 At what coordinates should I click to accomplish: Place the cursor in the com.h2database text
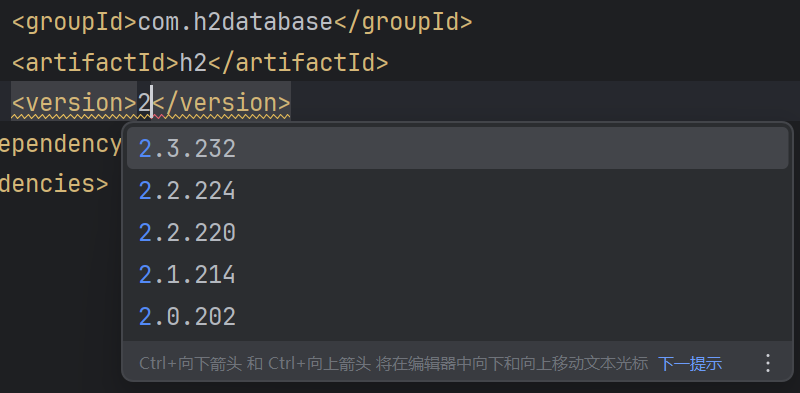pos(235,22)
